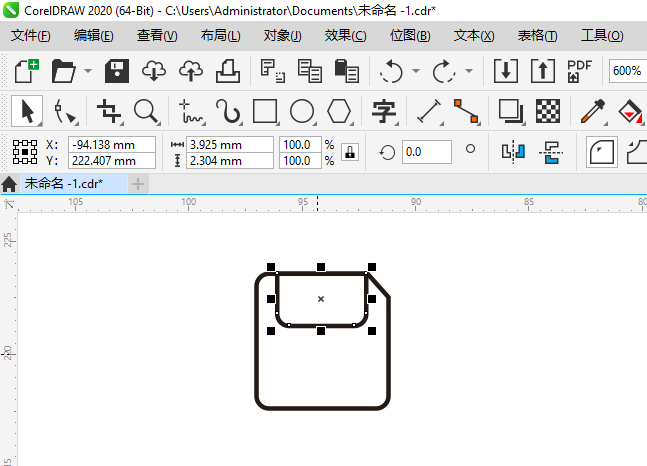Mirror the object vertically
647x466 pixels.
551,152
